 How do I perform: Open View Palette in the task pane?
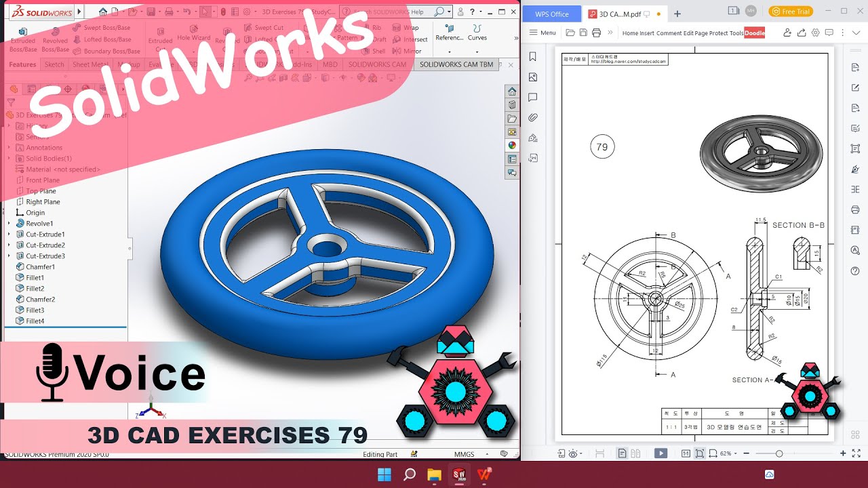click(x=512, y=132)
